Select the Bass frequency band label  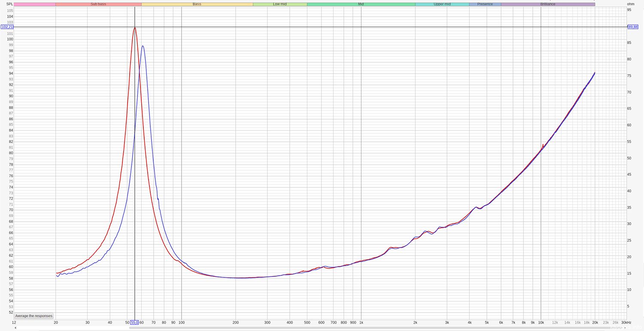(197, 4)
